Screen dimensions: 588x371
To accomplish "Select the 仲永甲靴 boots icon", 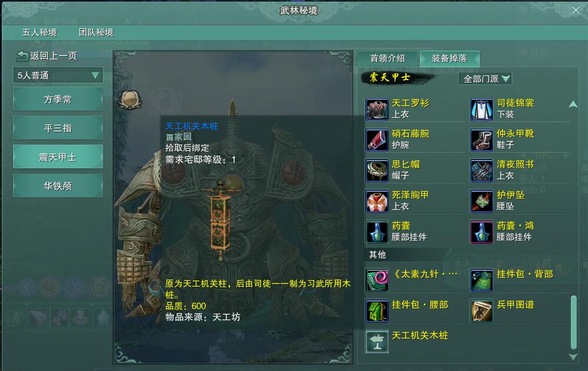I will (481, 140).
